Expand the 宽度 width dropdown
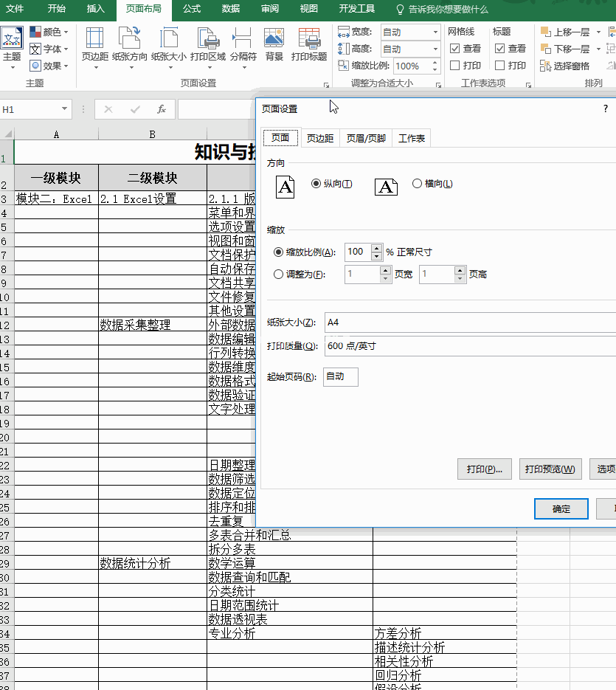The width and height of the screenshot is (616, 690). pyautogui.click(x=435, y=32)
